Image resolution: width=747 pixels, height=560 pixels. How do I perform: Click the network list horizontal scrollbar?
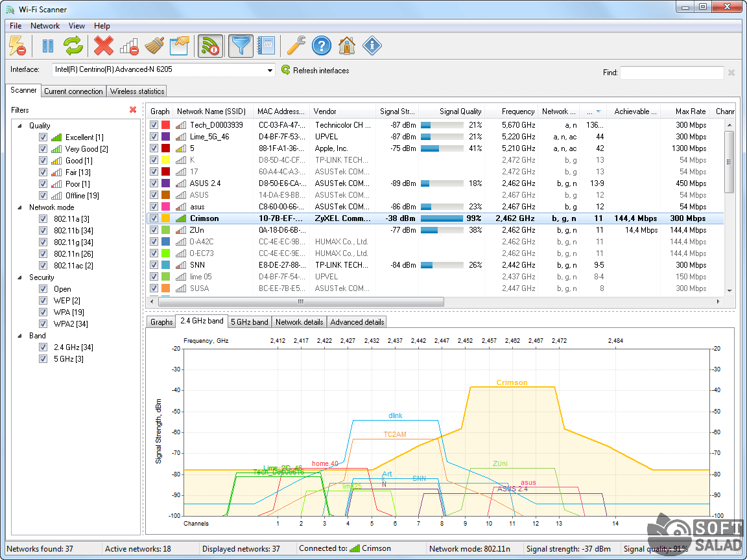coord(301,301)
